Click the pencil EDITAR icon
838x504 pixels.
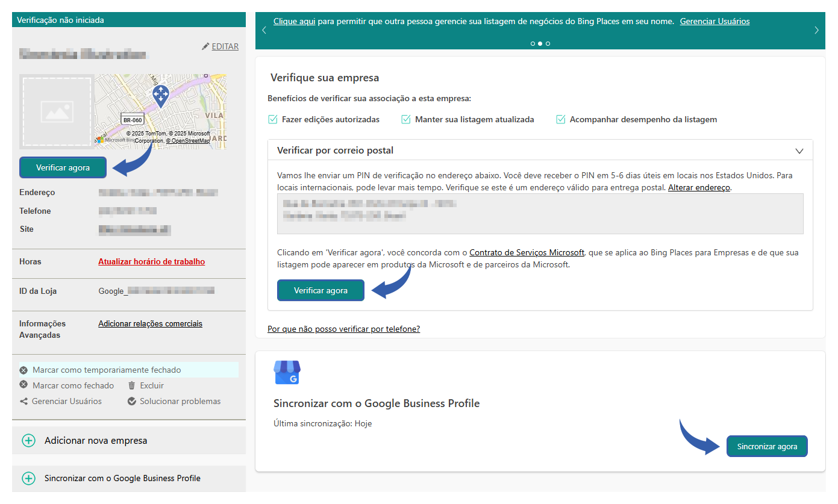(206, 46)
